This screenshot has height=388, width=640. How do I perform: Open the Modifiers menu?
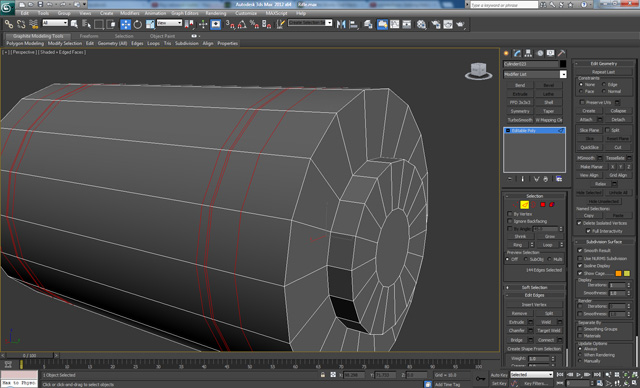129,13
